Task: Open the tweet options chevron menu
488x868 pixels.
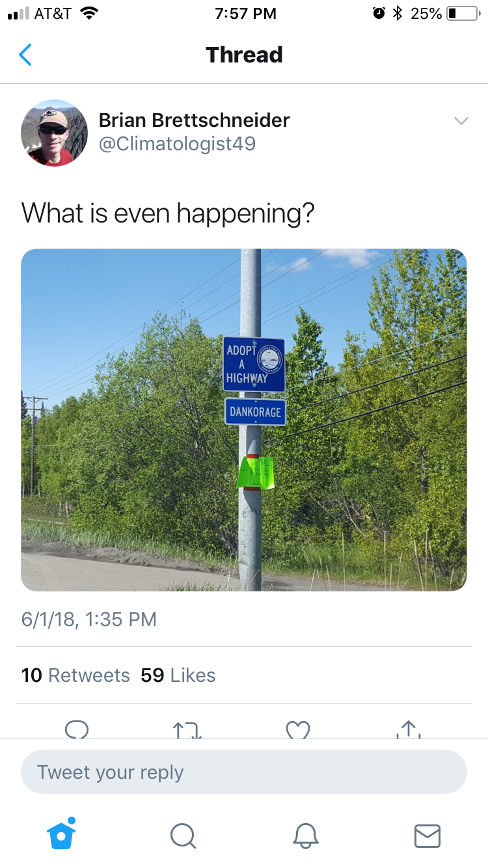Action: tap(461, 121)
